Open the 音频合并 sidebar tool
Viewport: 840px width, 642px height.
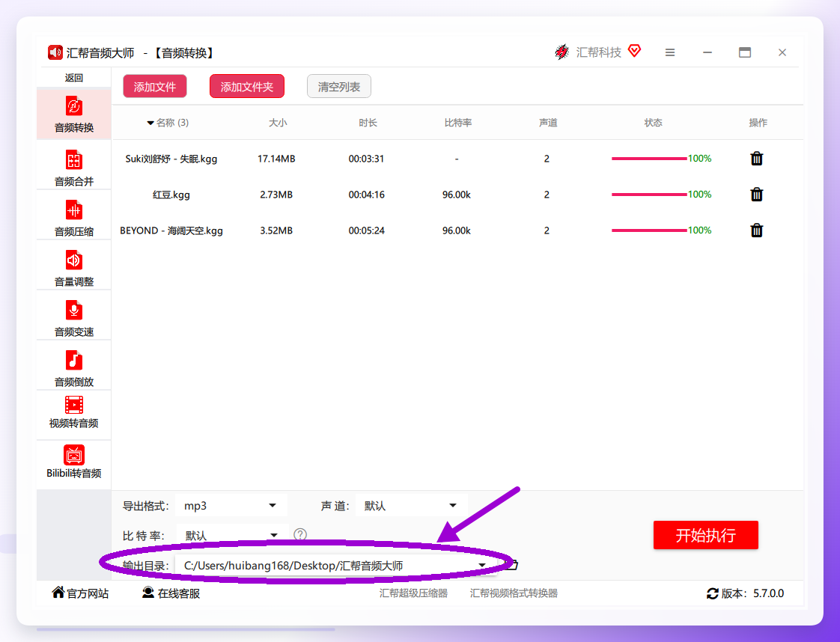[x=74, y=168]
